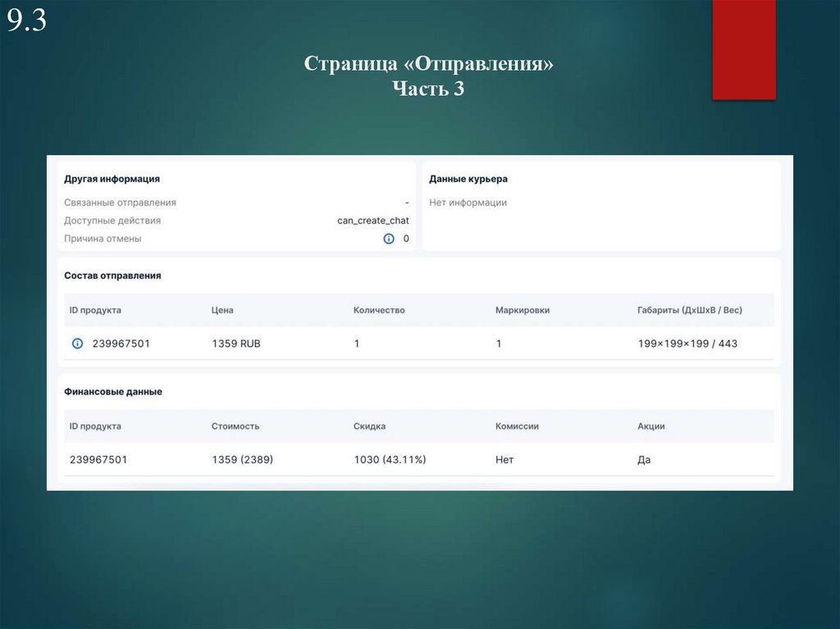Select 'Состав отправления' heading

(x=112, y=276)
